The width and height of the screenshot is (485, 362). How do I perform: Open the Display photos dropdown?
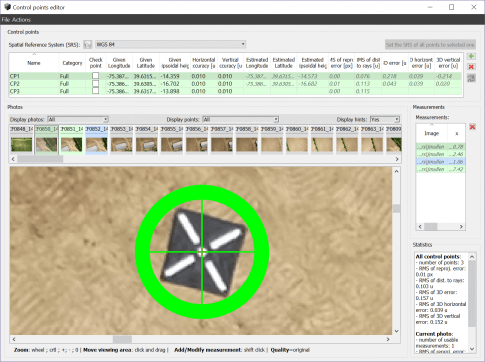[x=78, y=119]
